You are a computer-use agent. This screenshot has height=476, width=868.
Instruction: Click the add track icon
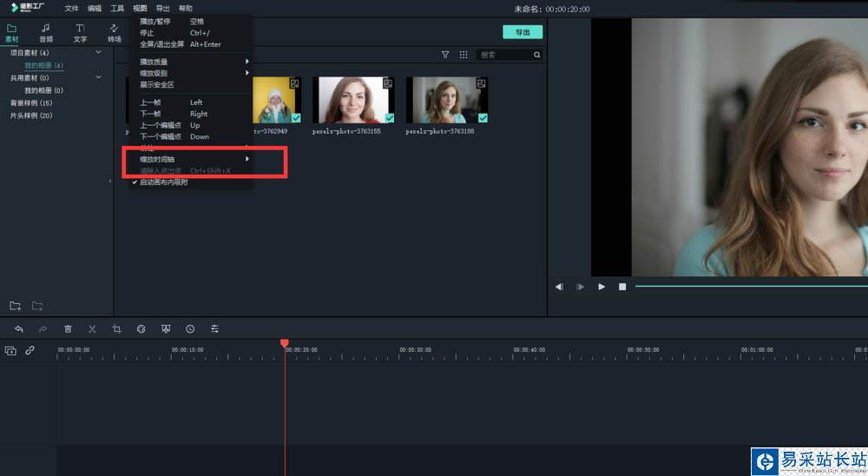point(10,350)
